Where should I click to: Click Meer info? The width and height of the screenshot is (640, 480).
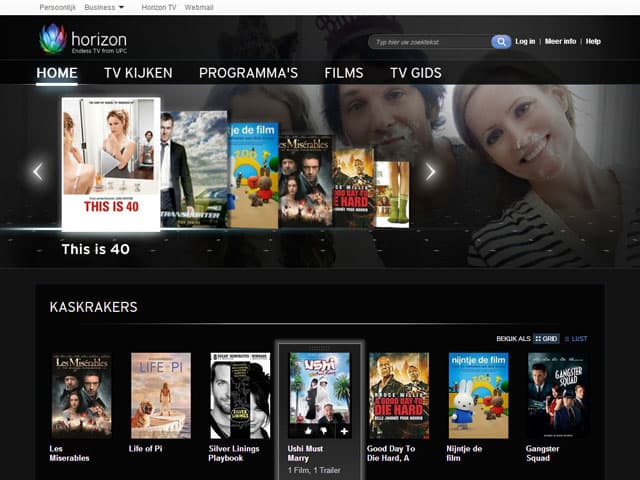[x=560, y=41]
